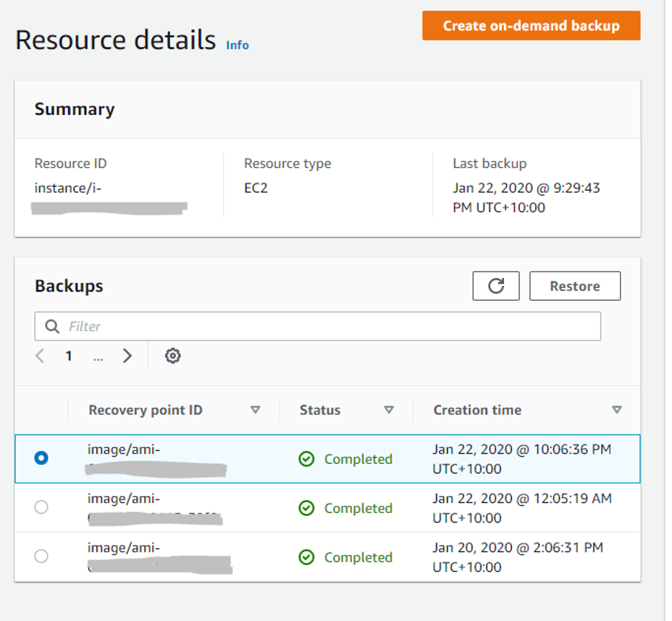
Task: Go to next page with right chevron
Action: tap(127, 356)
